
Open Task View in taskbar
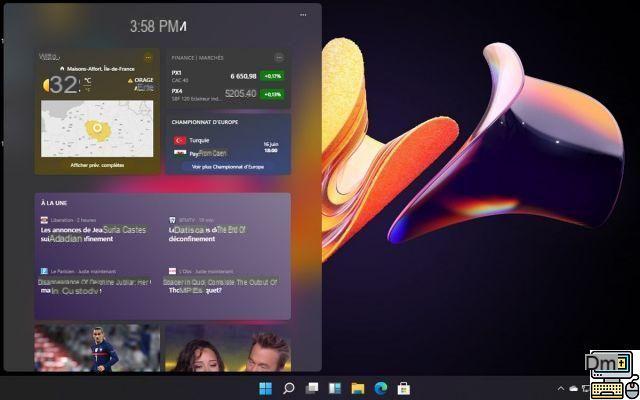312,388
